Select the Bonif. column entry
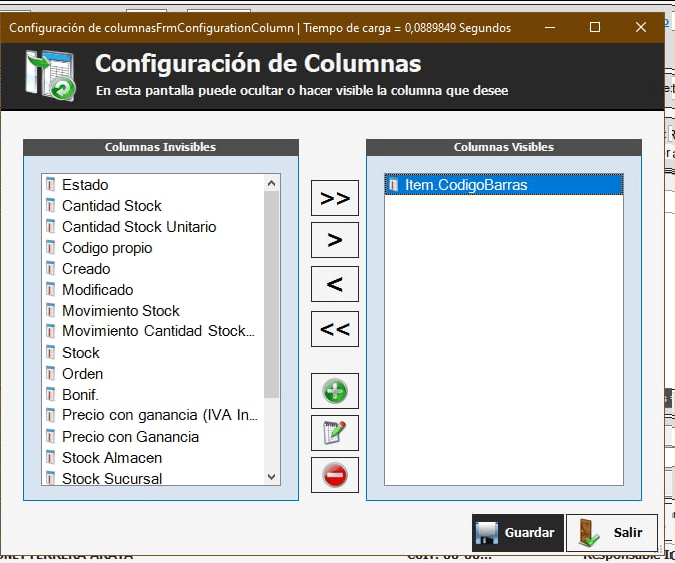Screen dimensions: 675x563 coord(80,395)
